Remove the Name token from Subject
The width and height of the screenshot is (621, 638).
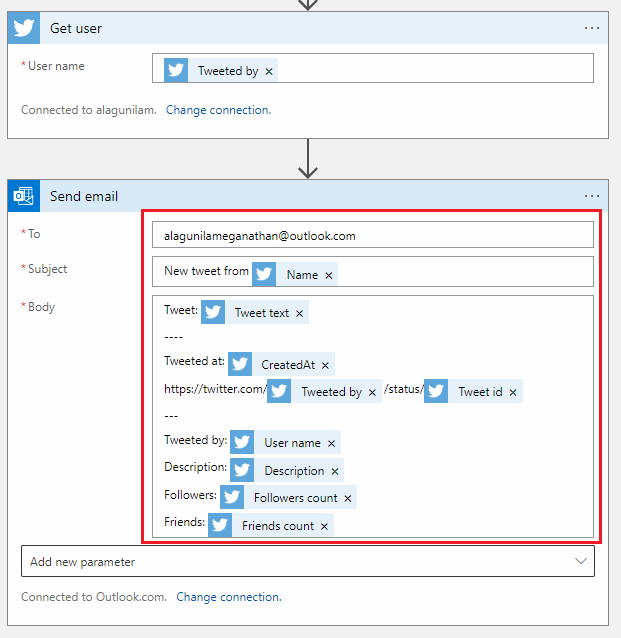[x=329, y=275]
